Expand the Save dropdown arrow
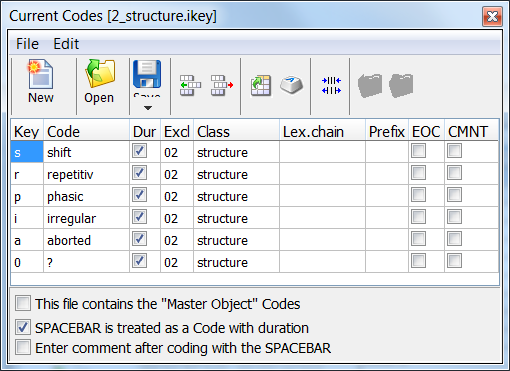 pos(148,108)
